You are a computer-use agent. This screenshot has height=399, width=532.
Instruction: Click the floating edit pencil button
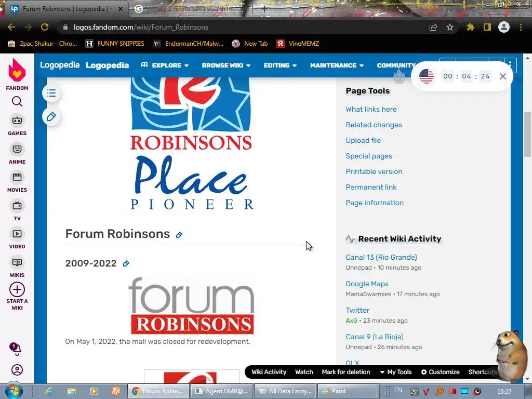(x=51, y=117)
